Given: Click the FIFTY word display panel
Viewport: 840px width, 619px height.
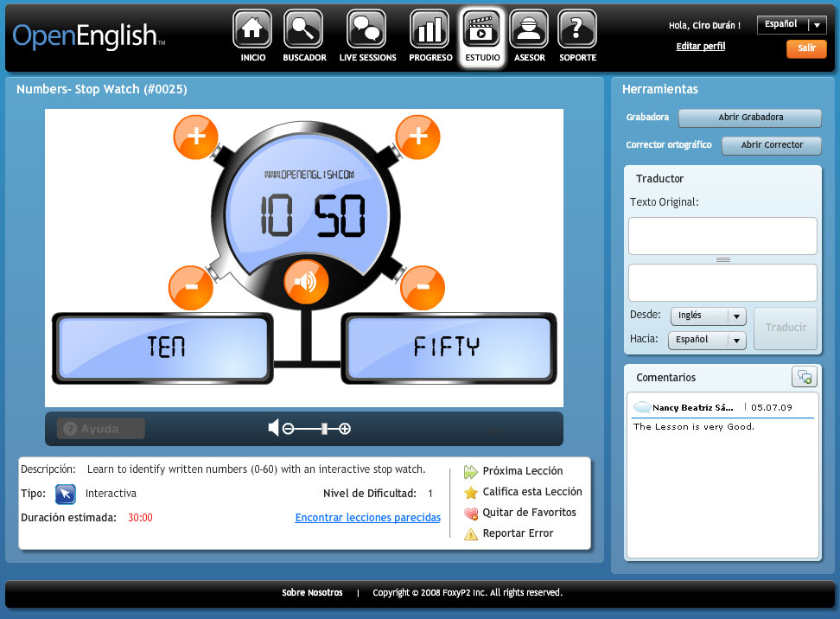Looking at the screenshot, I should click(x=449, y=348).
